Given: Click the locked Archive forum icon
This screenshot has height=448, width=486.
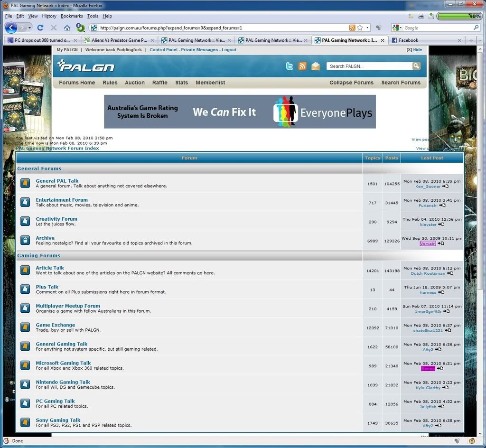Looking at the screenshot, I should (x=25, y=240).
